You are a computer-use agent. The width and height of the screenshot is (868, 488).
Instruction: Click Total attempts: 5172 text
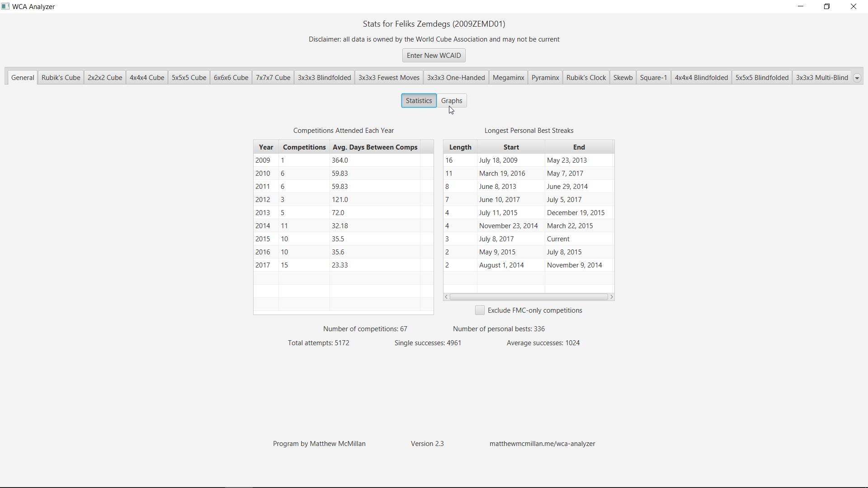coord(319,343)
